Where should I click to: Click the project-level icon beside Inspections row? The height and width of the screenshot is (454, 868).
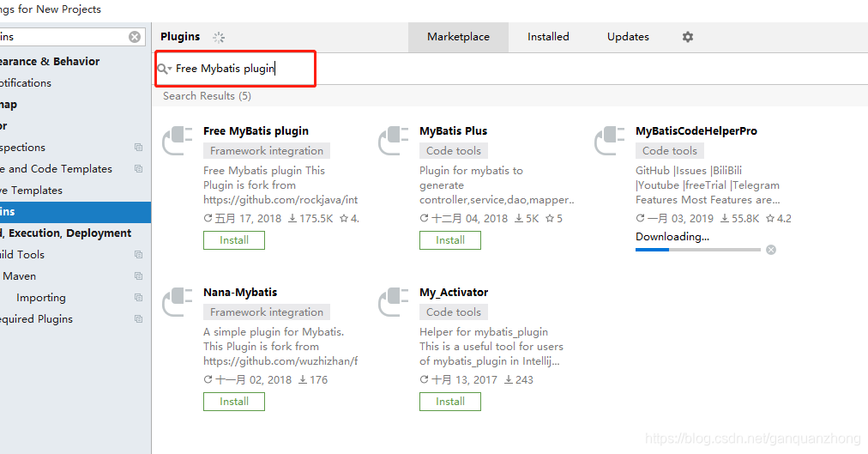point(138,148)
